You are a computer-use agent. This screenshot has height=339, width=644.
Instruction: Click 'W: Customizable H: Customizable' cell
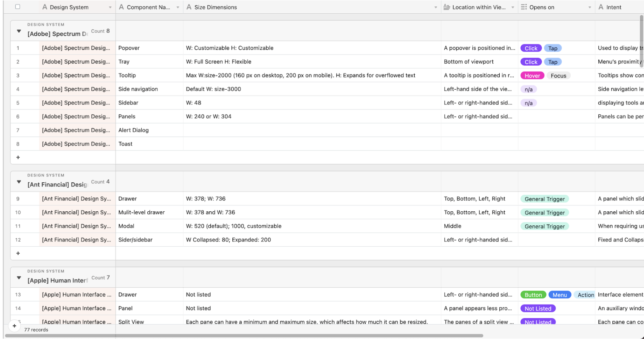pyautogui.click(x=312, y=48)
